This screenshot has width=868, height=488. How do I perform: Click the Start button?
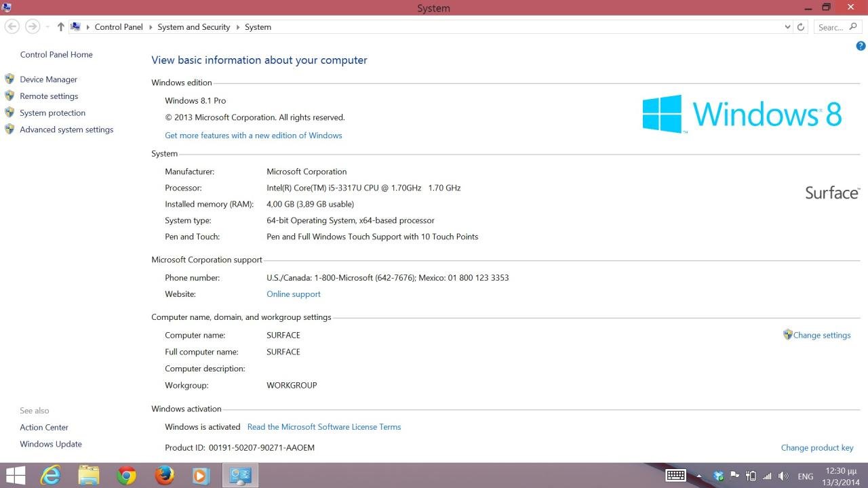pyautogui.click(x=16, y=476)
